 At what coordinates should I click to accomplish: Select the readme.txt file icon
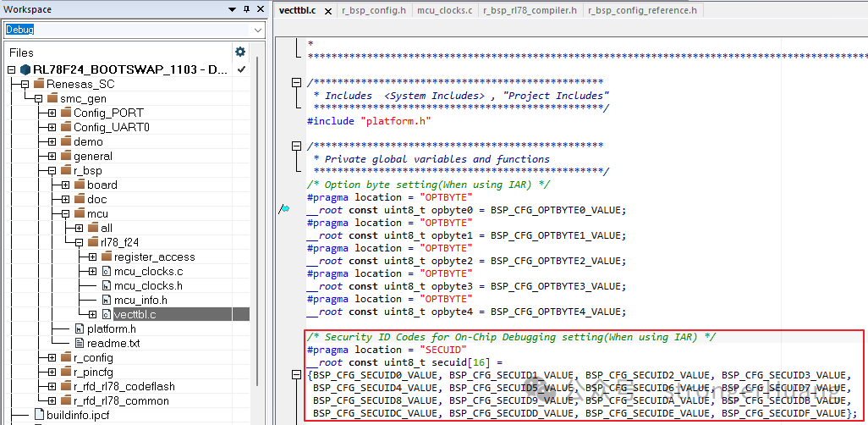point(80,343)
